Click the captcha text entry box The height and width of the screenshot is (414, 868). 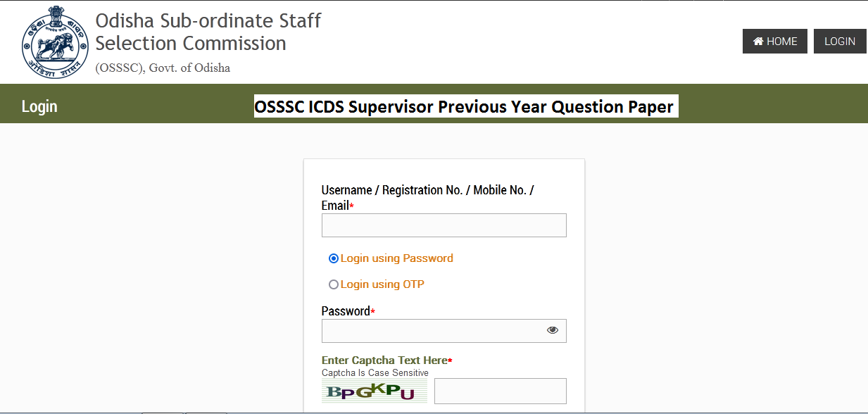(x=500, y=391)
